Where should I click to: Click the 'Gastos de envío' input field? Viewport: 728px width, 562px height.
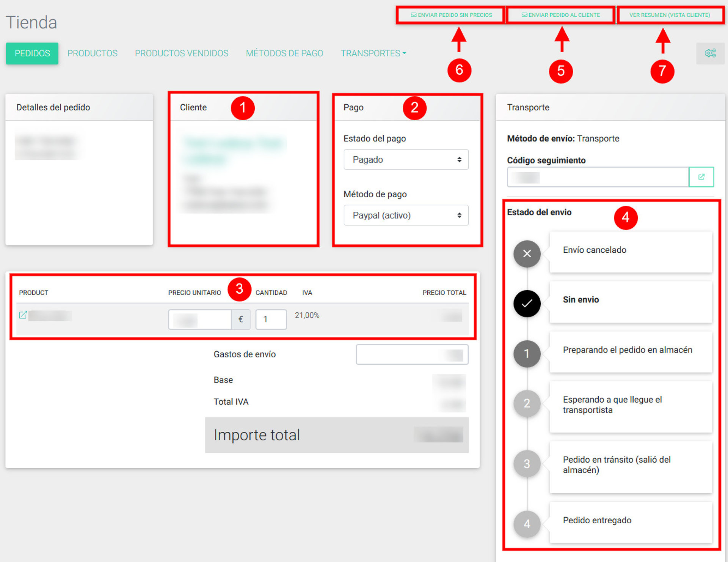[412, 354]
